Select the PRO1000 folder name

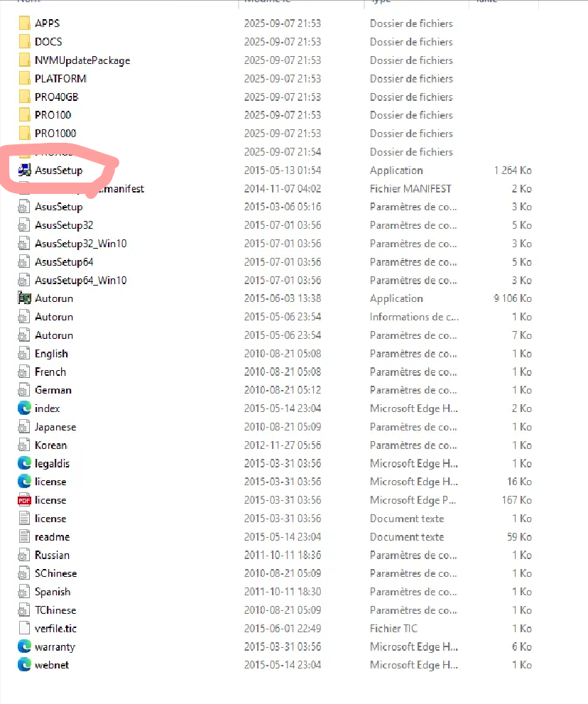coord(55,134)
